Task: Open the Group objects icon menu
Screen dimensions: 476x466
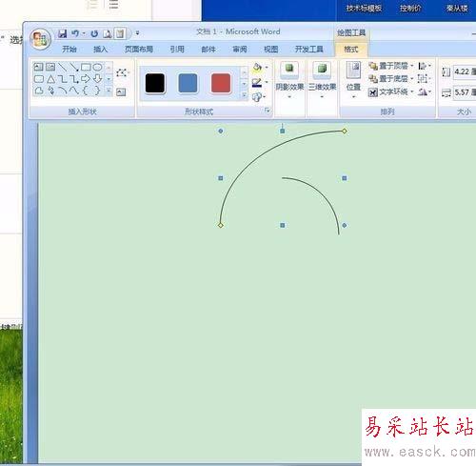Action: (x=422, y=78)
